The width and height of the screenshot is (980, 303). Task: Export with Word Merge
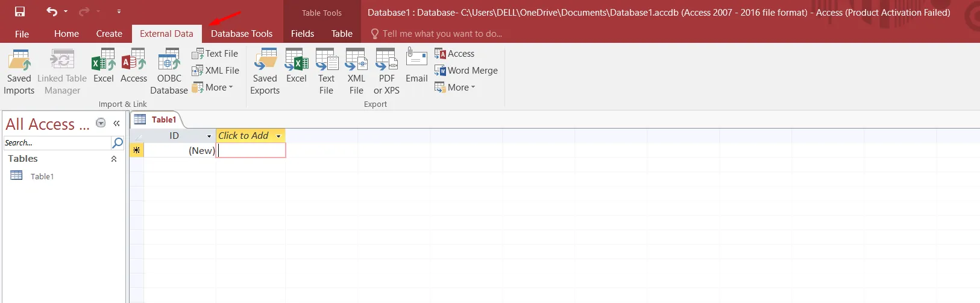466,71
